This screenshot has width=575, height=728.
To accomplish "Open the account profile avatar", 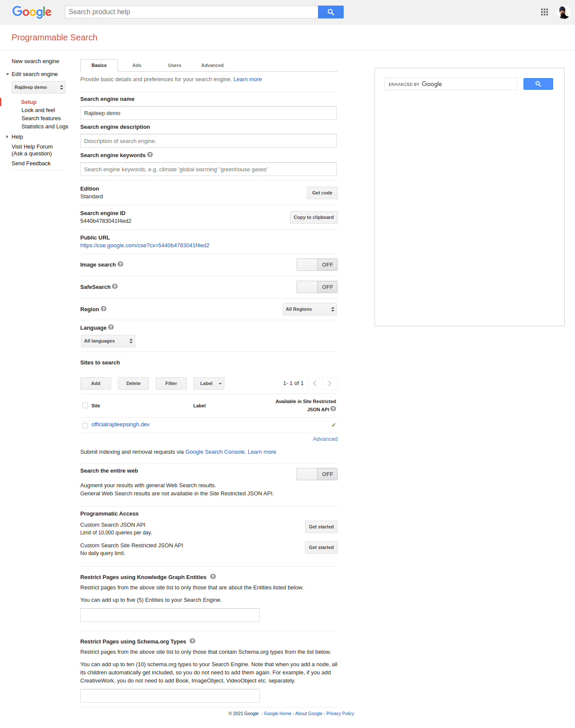I will click(x=563, y=12).
